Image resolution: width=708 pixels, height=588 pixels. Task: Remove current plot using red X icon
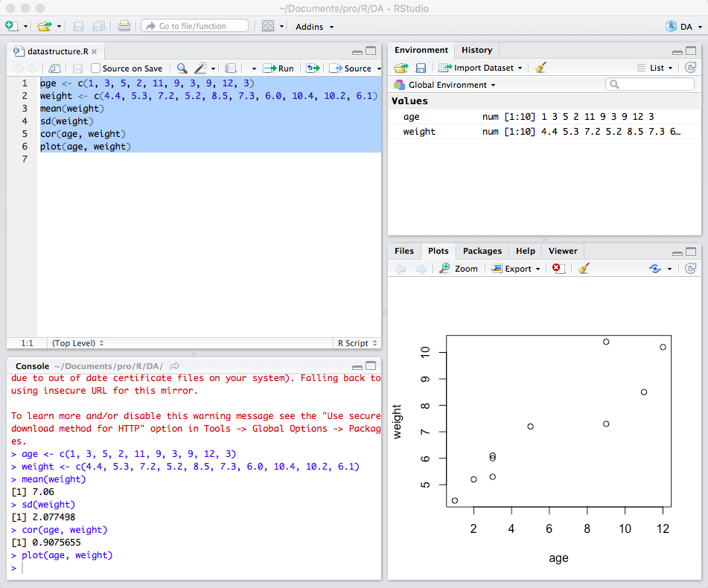(x=558, y=269)
